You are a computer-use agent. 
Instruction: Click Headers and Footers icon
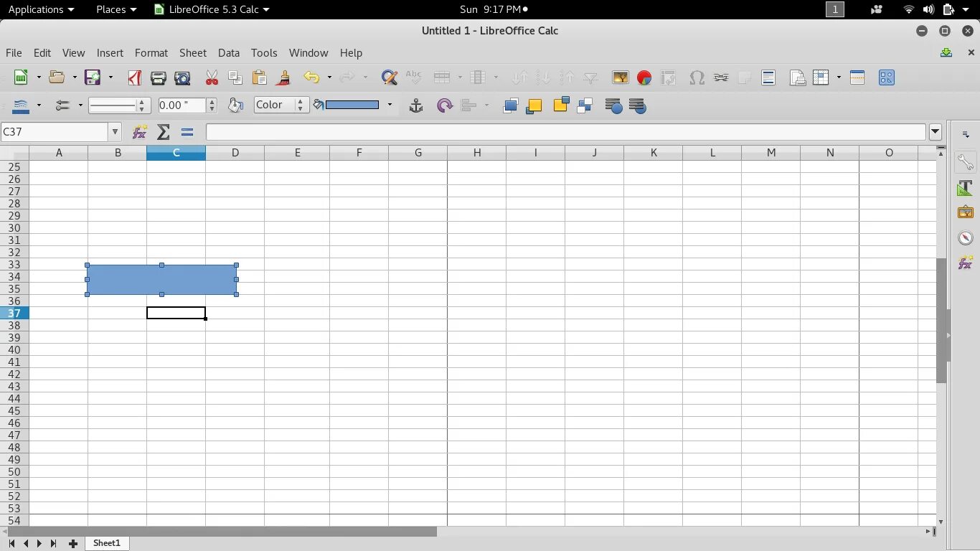point(768,77)
